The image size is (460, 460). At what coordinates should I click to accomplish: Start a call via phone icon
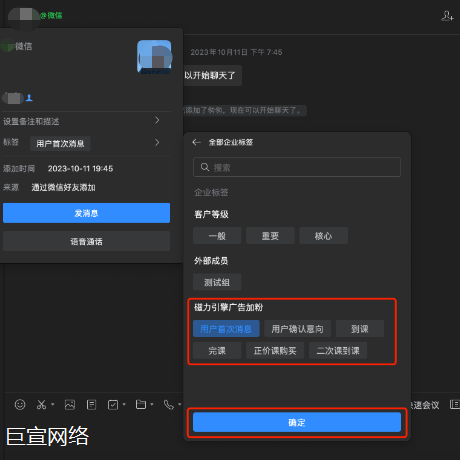pos(169,404)
